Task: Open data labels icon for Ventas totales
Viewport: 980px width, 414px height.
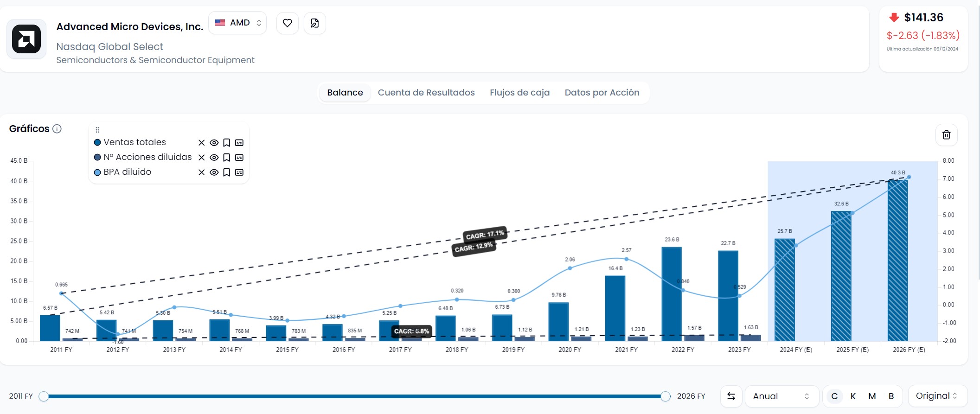Action: [x=239, y=143]
